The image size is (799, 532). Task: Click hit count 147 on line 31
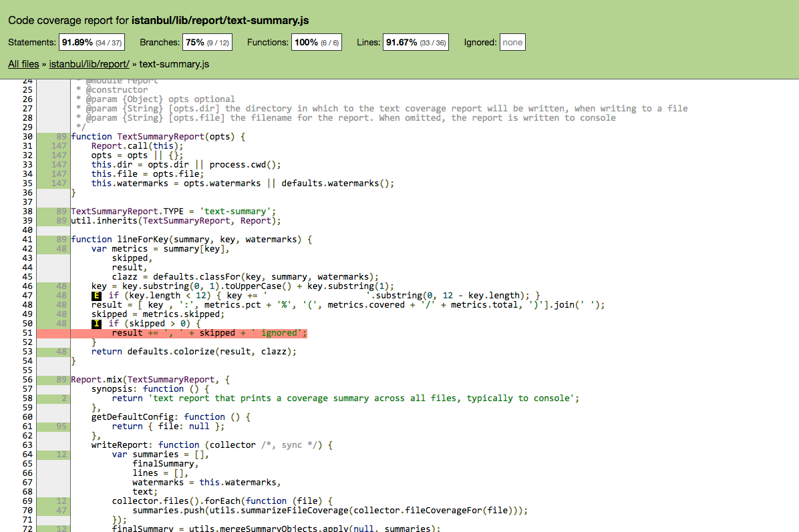(x=59, y=146)
